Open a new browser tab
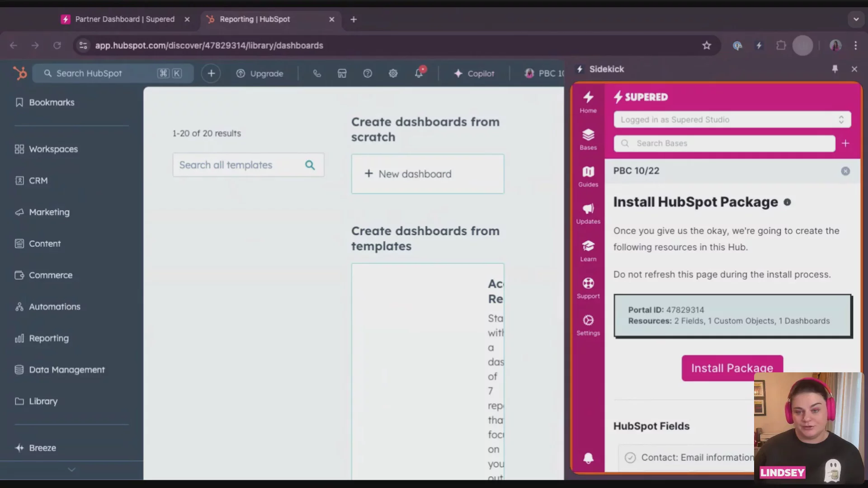 354,19
